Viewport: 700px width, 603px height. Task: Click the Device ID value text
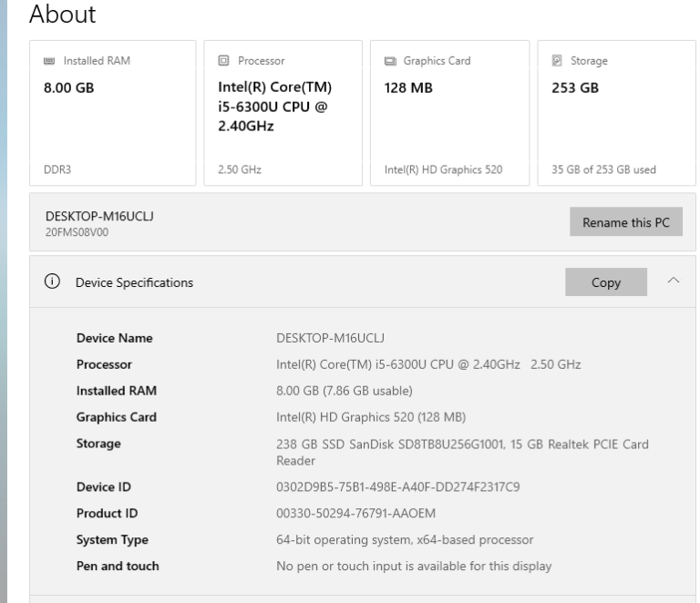tap(397, 487)
